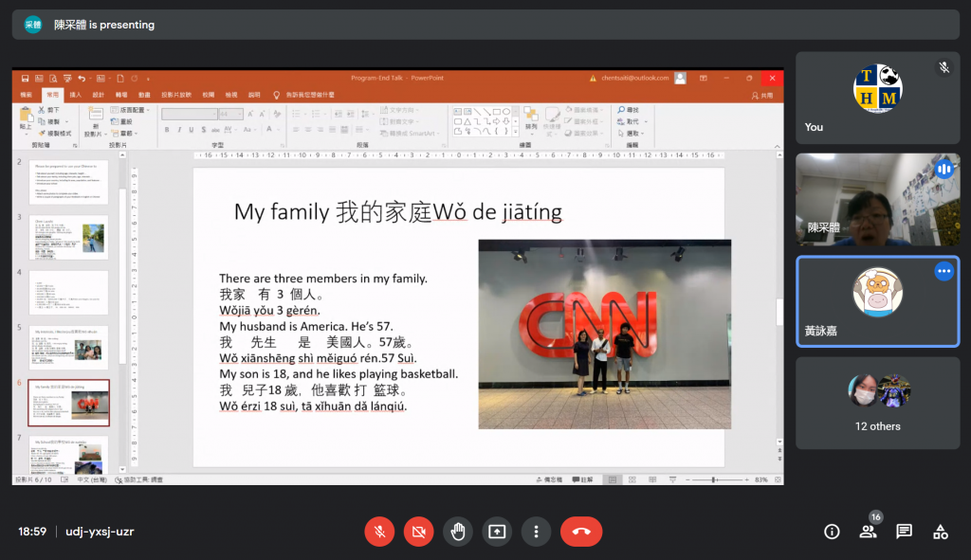The height and width of the screenshot is (560, 971).
Task: Collapse the PowerPoint ribbon chevron
Action: point(778,146)
